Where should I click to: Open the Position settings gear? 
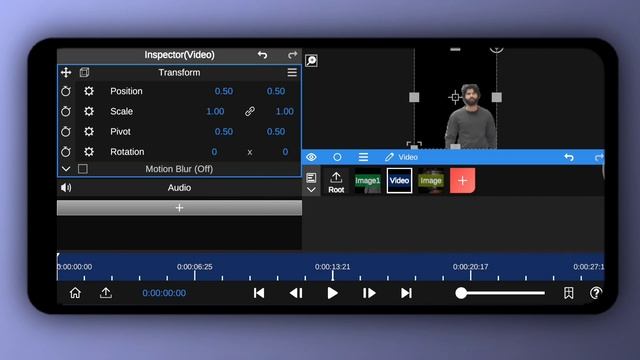click(89, 91)
